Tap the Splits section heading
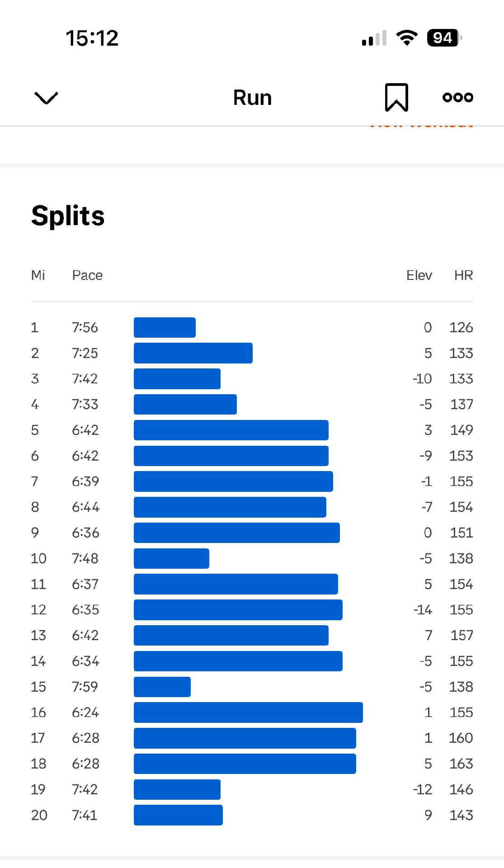Screen dimensions: 504x868 pos(68,216)
